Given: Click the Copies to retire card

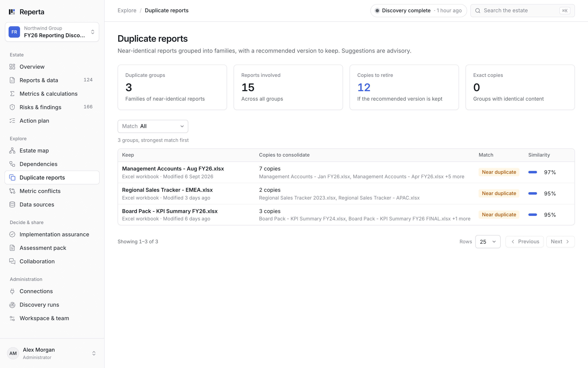Looking at the screenshot, I should (404, 87).
